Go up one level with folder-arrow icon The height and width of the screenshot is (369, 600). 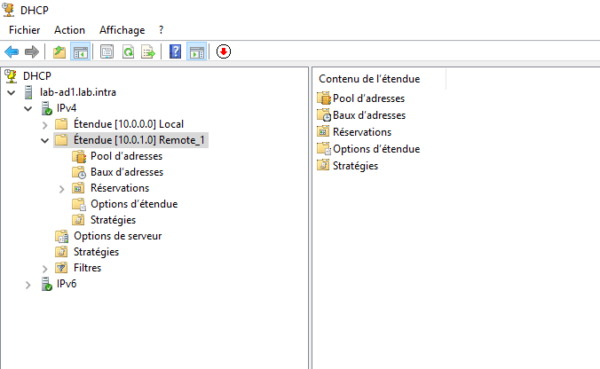click(59, 52)
